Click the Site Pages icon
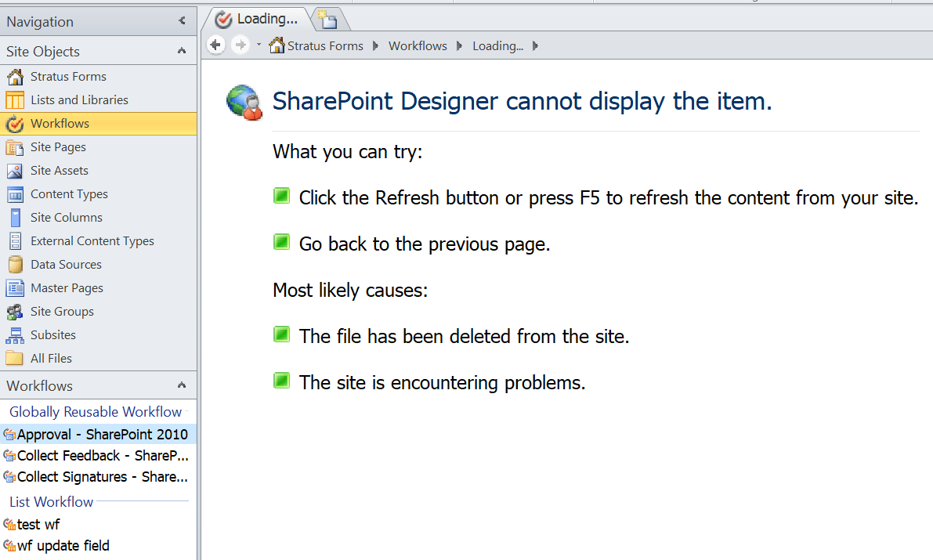933x560 pixels. tap(15, 147)
